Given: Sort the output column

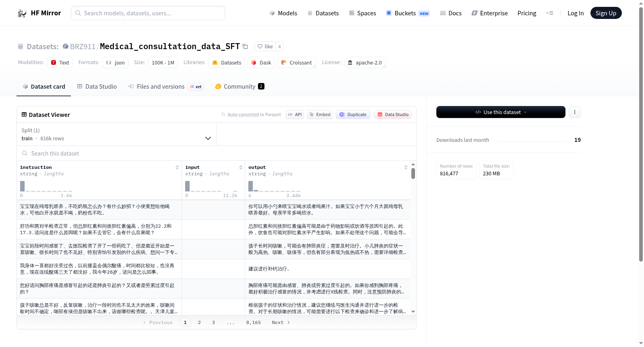Looking at the screenshot, I should point(406,167).
